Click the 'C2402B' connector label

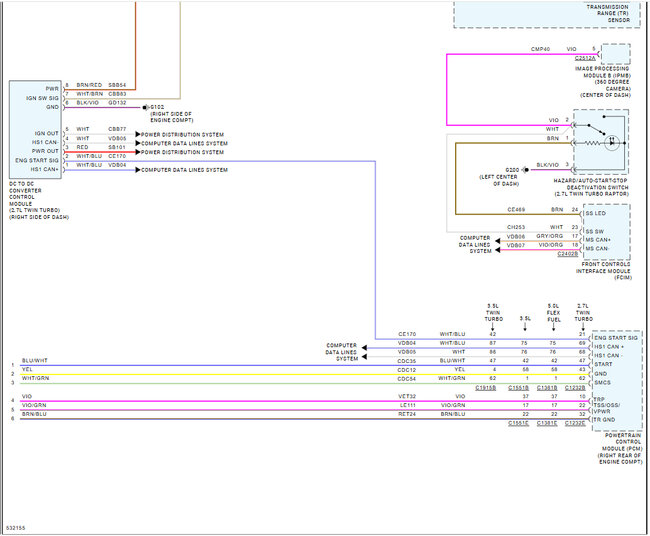(568, 254)
